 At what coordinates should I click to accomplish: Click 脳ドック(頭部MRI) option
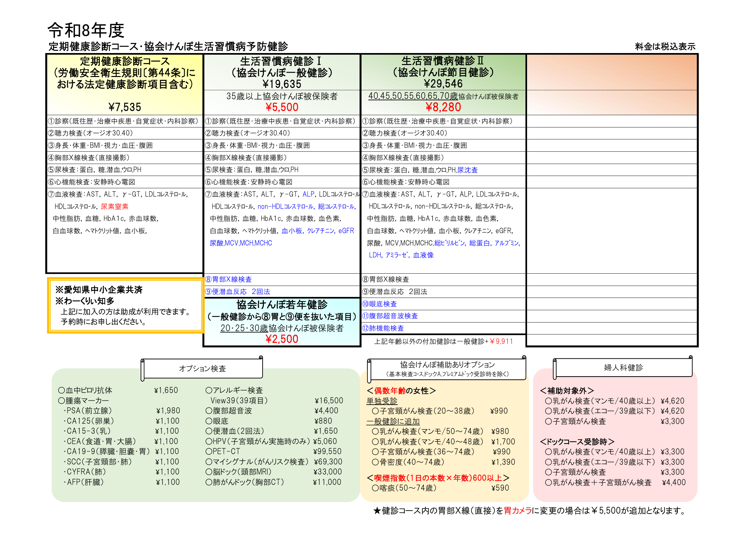[273, 472]
